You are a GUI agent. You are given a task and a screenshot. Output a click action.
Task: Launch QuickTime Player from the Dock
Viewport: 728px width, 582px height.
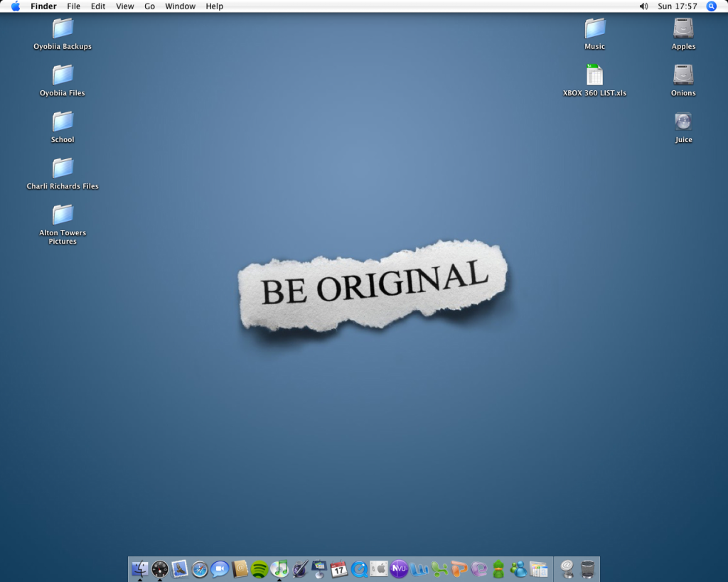(359, 569)
